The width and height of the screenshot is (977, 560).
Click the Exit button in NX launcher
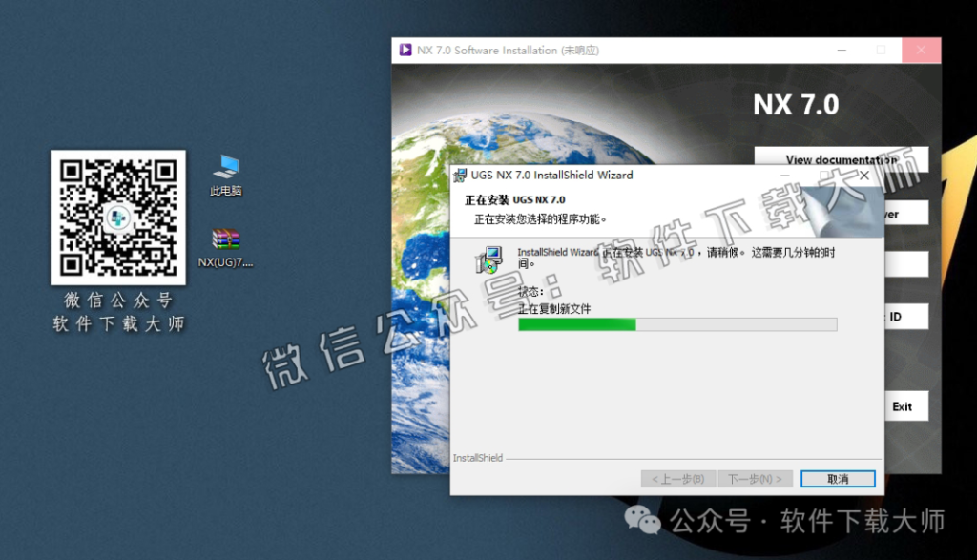[x=902, y=406]
